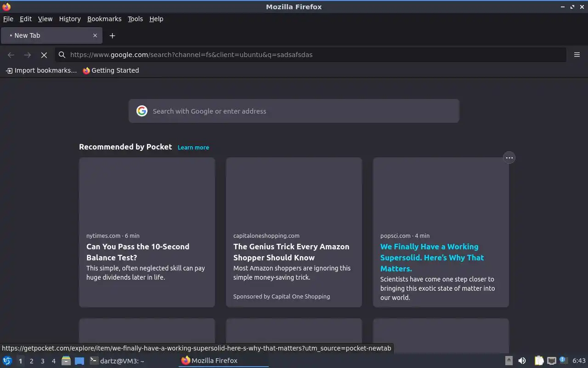The image size is (588, 368).
Task: Open the LXQt start menu icon
Action: [7, 361]
